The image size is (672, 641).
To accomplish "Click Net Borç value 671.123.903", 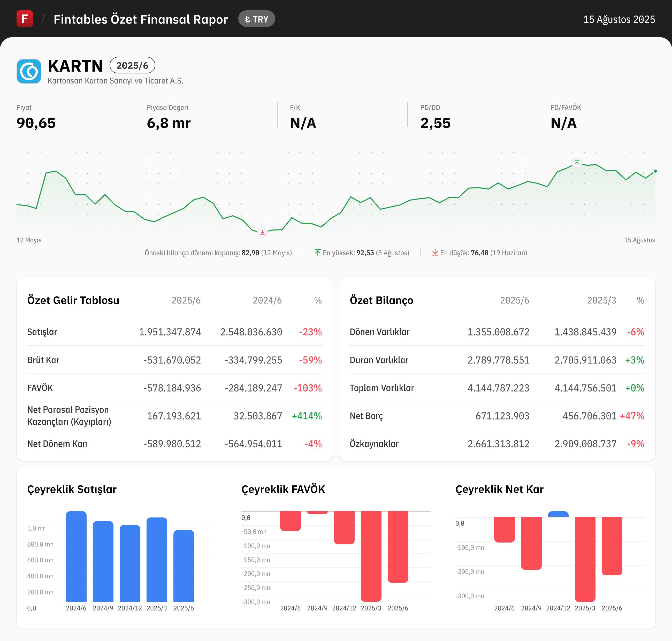I will click(x=502, y=416).
